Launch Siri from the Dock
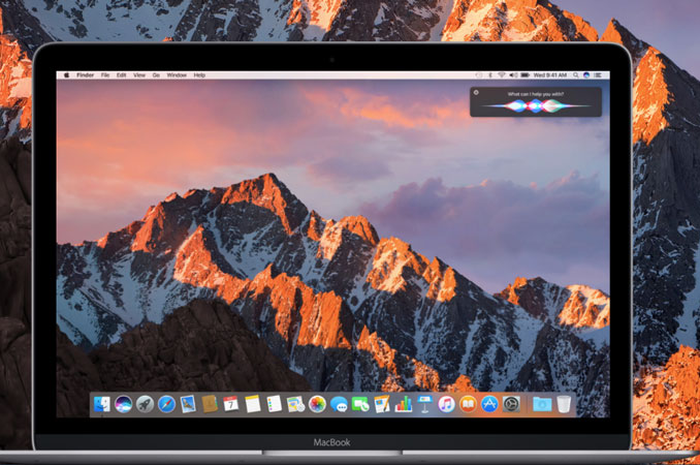The image size is (700, 465). [x=123, y=404]
